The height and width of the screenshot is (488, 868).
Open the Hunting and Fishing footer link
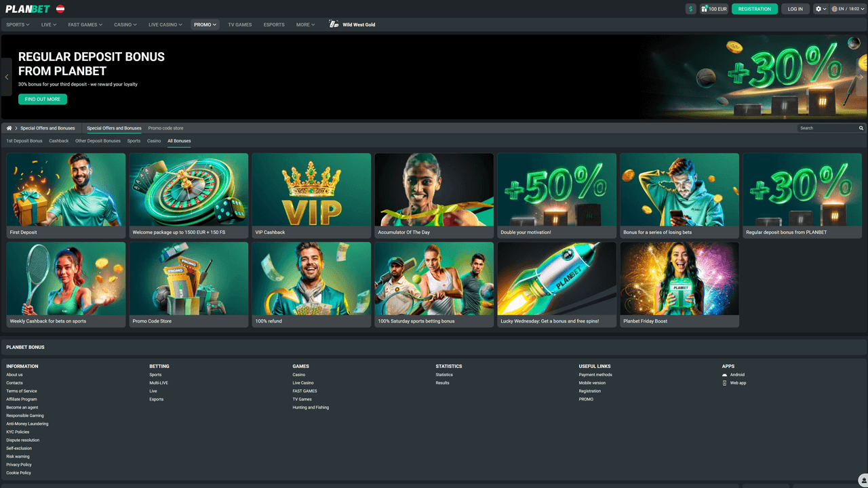coord(311,407)
